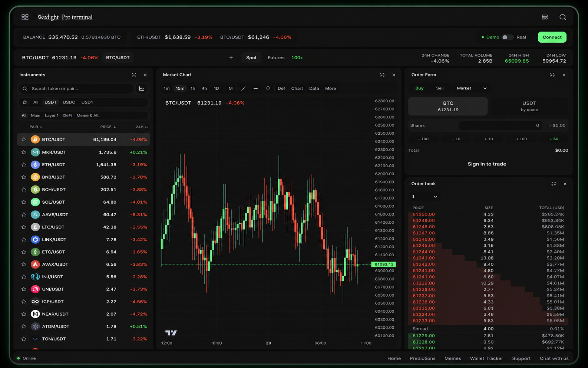Select the DeFi category tab
Screen dimensions: 588x368
67,115
